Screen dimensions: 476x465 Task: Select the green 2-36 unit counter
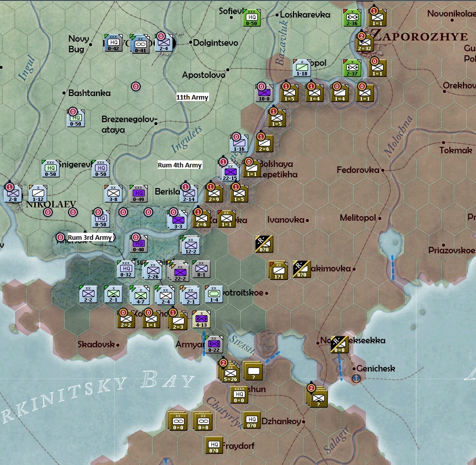pos(352,18)
